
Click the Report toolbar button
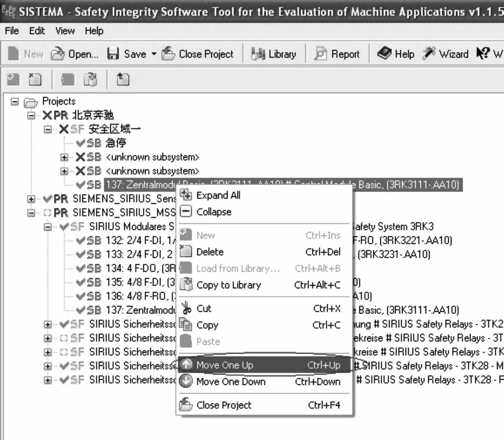(x=337, y=54)
